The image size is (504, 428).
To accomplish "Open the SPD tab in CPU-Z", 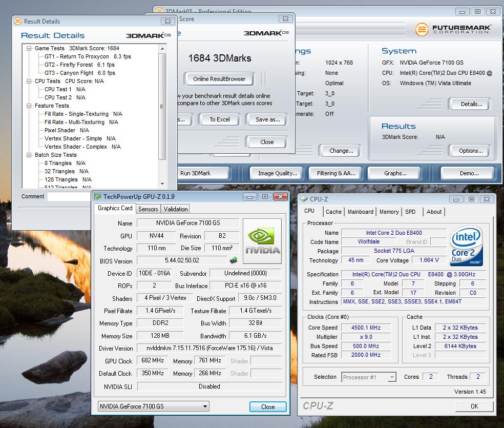I will [x=410, y=212].
